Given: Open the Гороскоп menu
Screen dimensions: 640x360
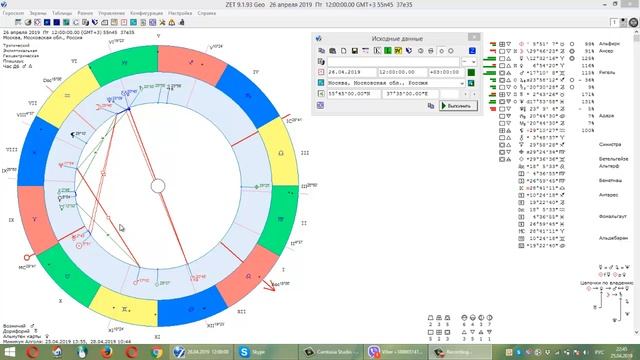Looking at the screenshot, I should (x=13, y=13).
